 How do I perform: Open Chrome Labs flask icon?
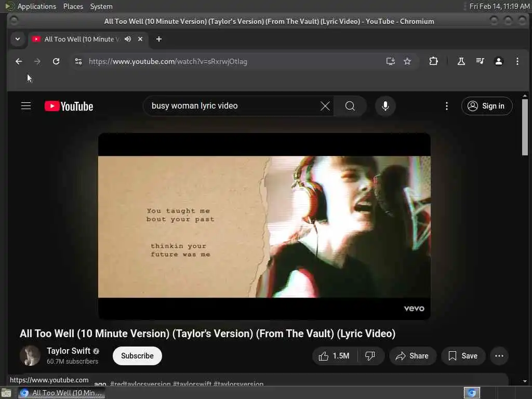[x=461, y=61]
